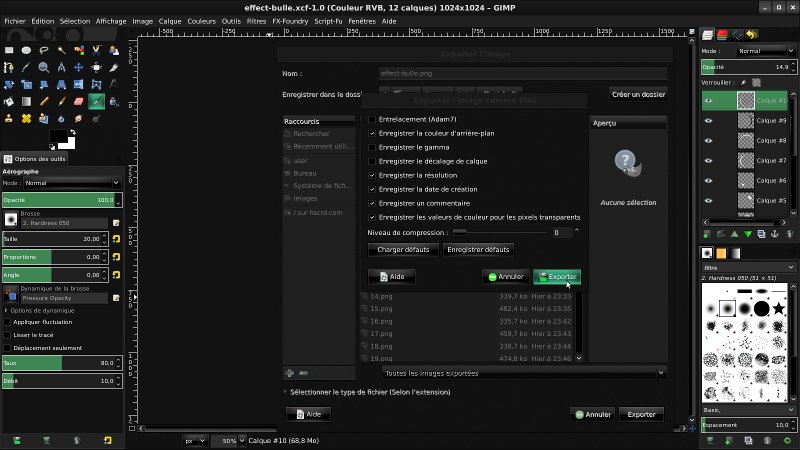
Task: Lower layer with green down arrow
Action: tap(747, 234)
